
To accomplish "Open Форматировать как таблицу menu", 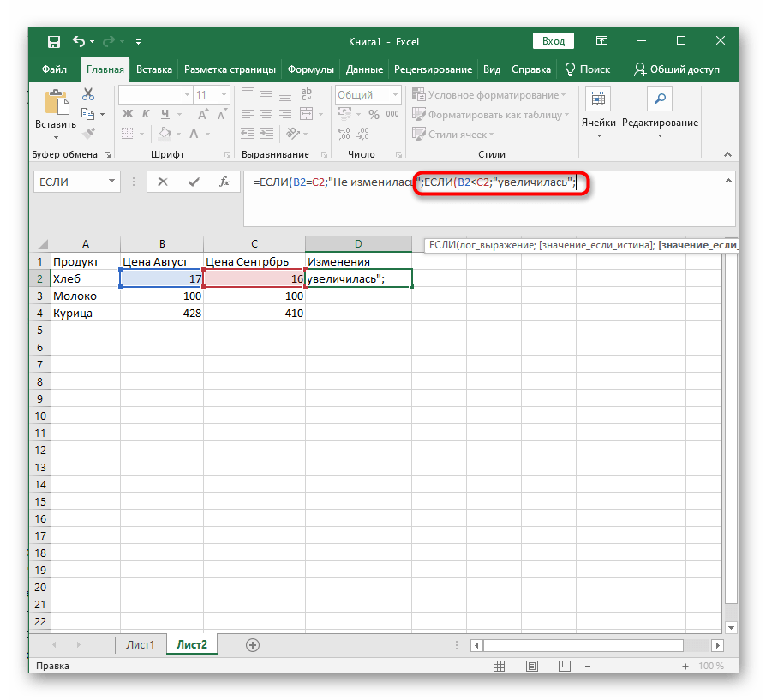I will [491, 114].
